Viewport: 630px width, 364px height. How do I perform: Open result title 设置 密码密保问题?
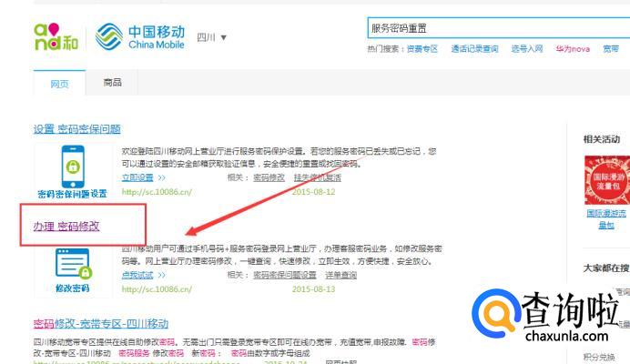pyautogui.click(x=77, y=129)
